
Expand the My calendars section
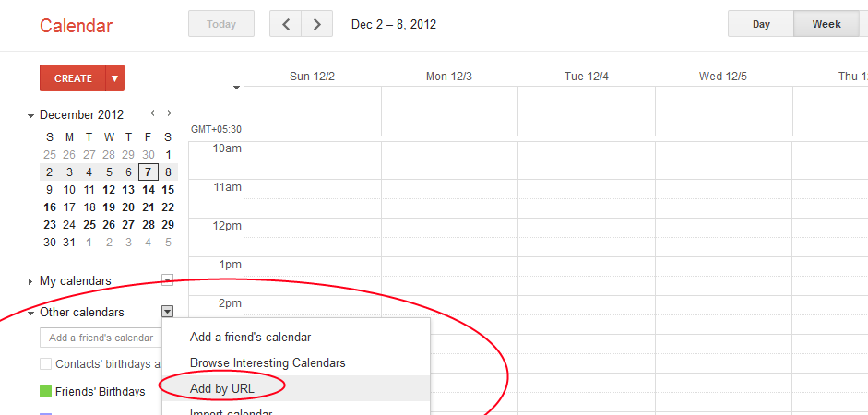click(x=31, y=281)
